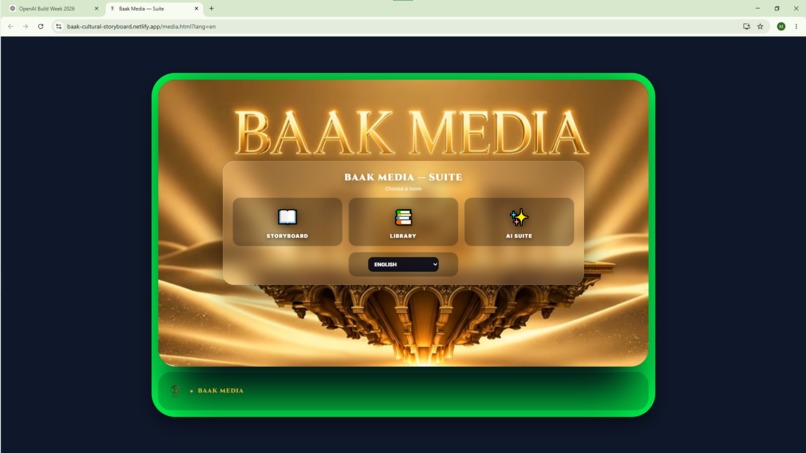Close the Baak Media — Suite tab
The width and height of the screenshot is (806, 453).
tap(196, 9)
